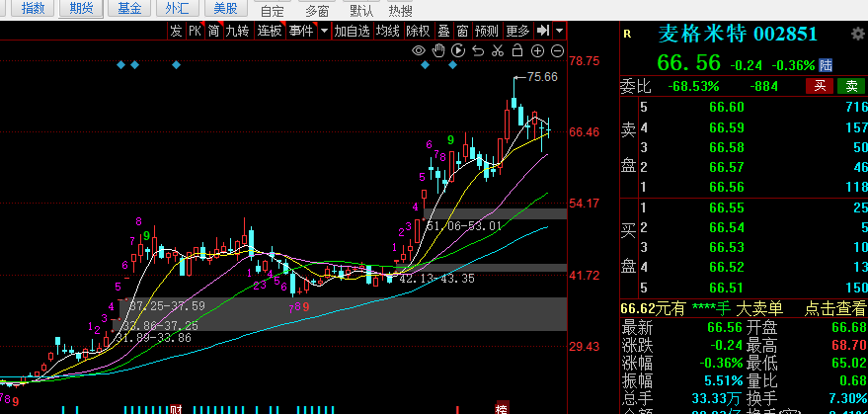Click the 除权 adjustment button
This screenshot has height=414, width=868.
pos(418,31)
